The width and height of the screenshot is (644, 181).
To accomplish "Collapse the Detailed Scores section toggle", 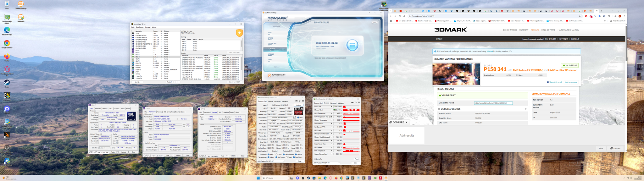I will 526,109.
